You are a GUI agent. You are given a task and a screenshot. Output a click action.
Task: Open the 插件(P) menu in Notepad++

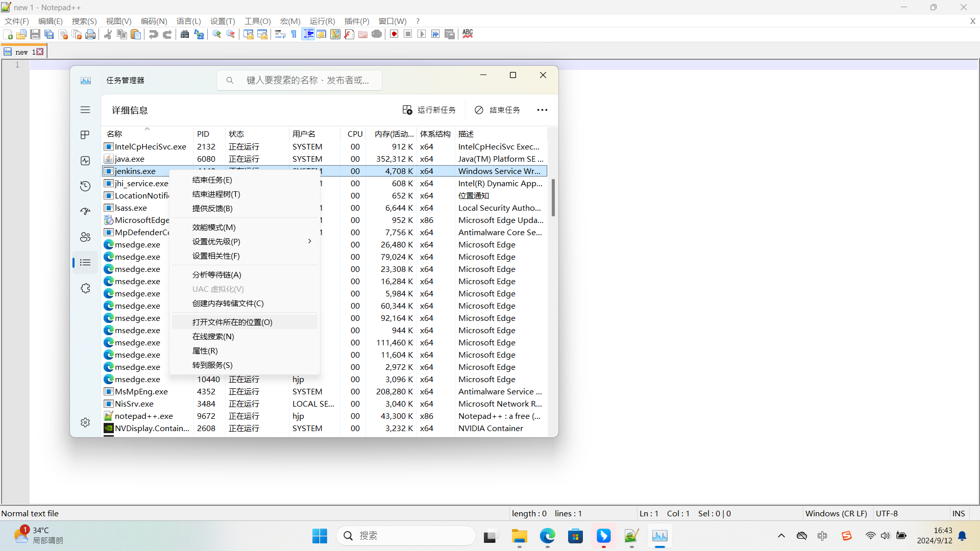357,21
